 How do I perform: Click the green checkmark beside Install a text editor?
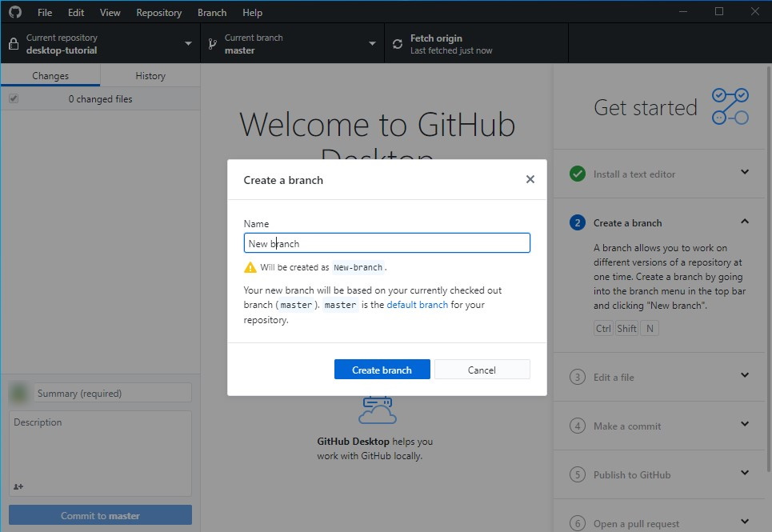(x=577, y=174)
